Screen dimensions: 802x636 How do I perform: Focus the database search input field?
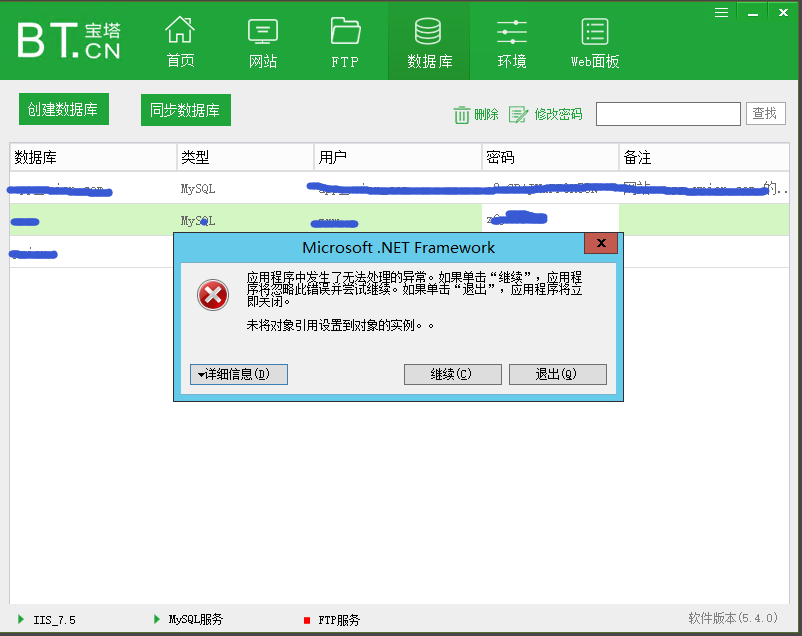pos(668,114)
